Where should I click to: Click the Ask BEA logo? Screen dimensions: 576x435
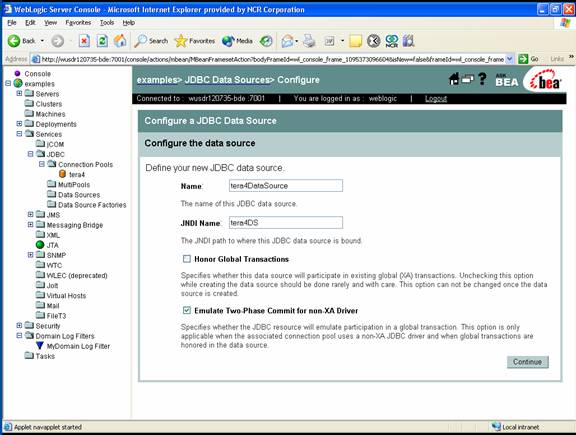pyautogui.click(x=507, y=80)
